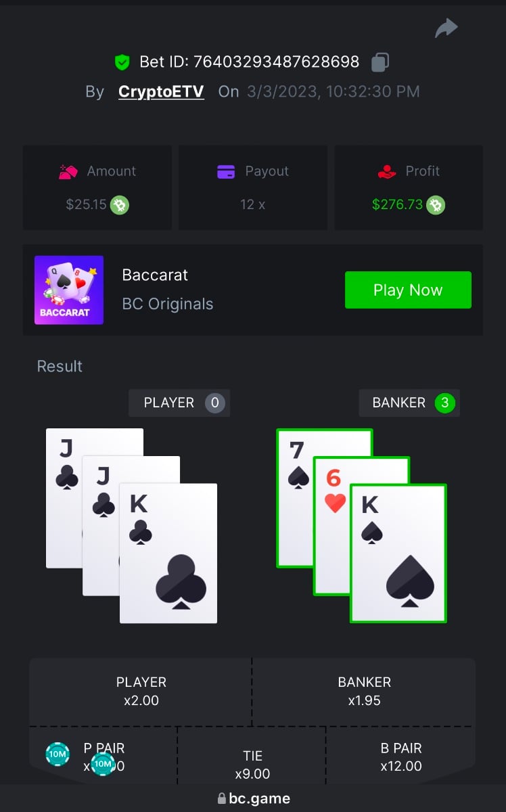Click the bitcoin icon beside Profit value
The width and height of the screenshot is (506, 812).
(x=436, y=204)
